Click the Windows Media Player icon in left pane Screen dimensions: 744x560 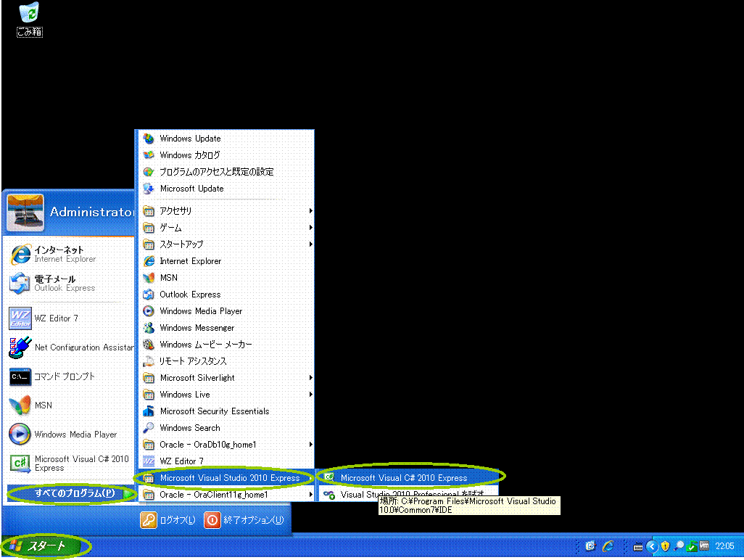(x=20, y=435)
